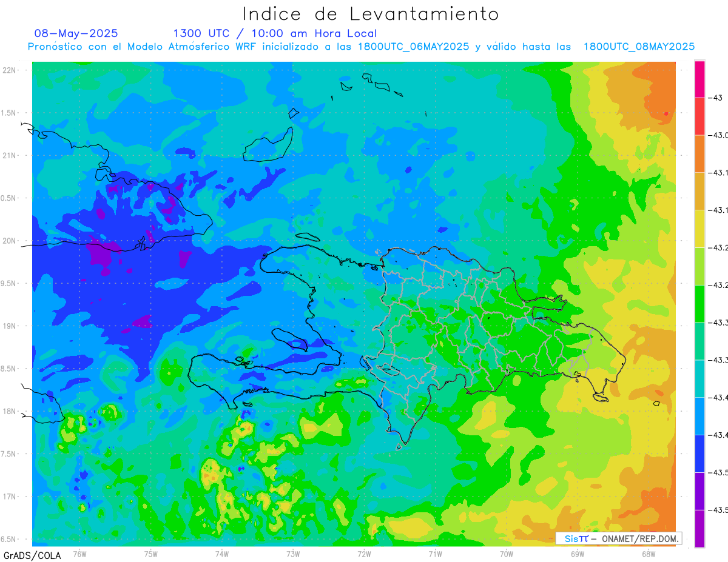
Task: Pick the lime yellow-green legend swatch
Action: (699, 266)
